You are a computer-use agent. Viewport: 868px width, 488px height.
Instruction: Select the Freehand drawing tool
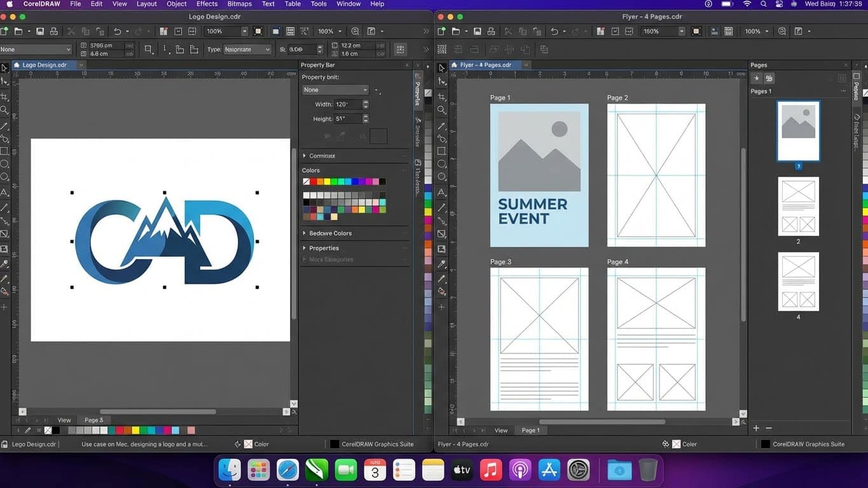pyautogui.click(x=4, y=125)
